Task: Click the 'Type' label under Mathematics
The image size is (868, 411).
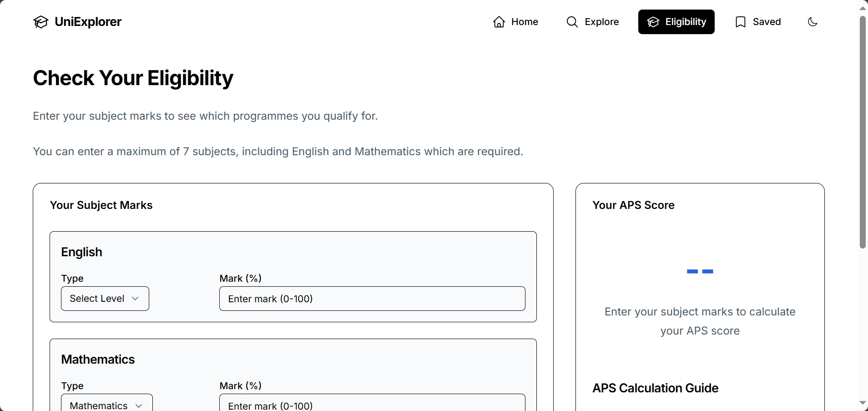Action: (x=72, y=386)
